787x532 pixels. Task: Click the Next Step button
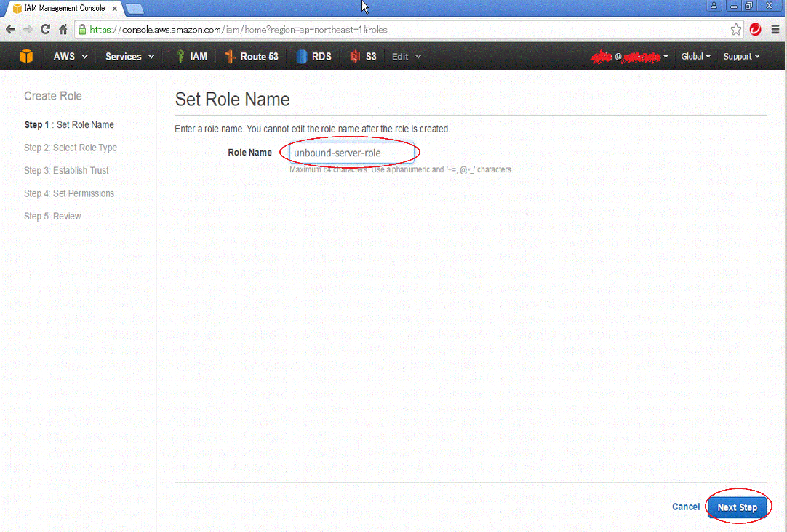click(738, 507)
